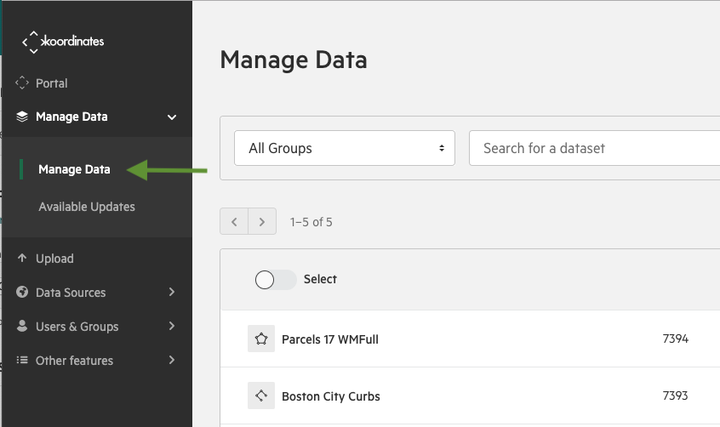Click the polygon icon beside Parcels 17 WMFull
This screenshot has width=720, height=427.
point(261,339)
